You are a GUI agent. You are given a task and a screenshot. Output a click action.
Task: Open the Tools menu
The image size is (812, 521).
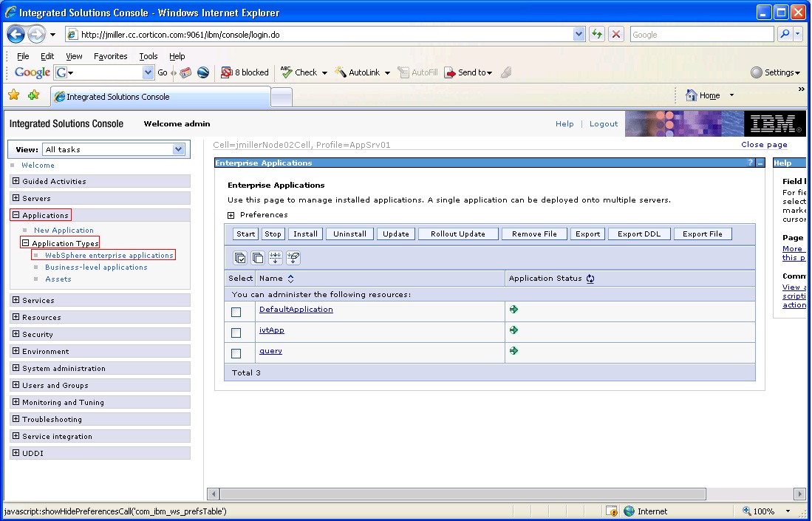pyautogui.click(x=148, y=55)
